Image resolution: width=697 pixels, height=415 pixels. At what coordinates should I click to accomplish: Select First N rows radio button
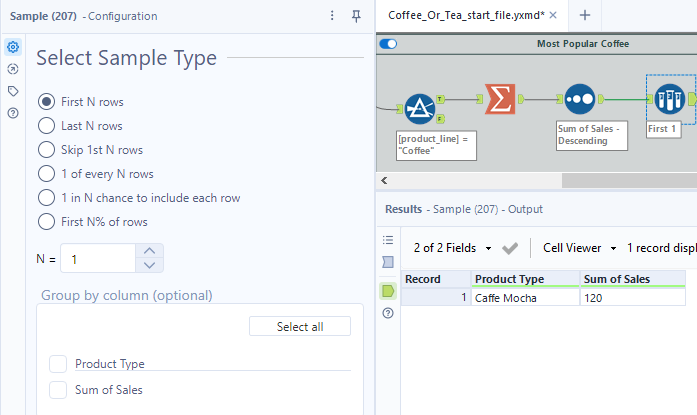point(46,102)
